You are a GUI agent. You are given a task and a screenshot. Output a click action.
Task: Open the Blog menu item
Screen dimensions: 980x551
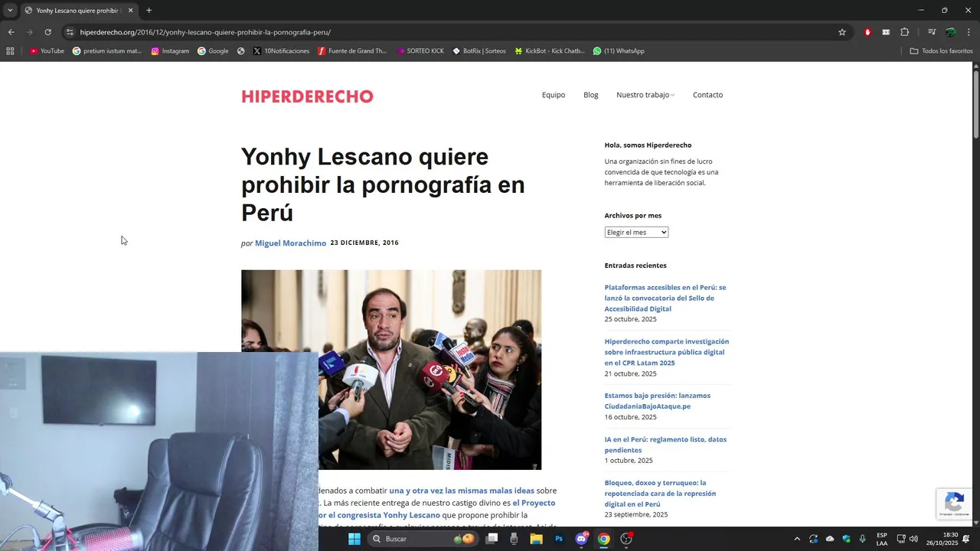(591, 95)
